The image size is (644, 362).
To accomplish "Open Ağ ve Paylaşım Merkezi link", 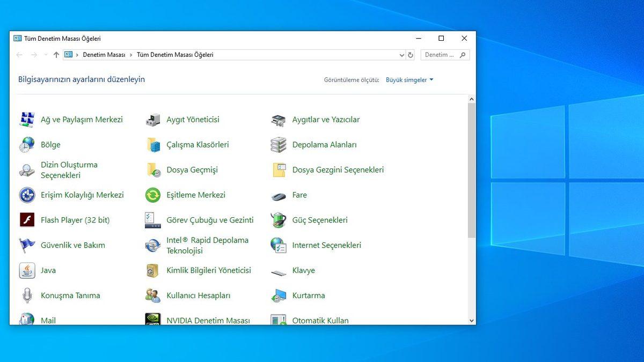I will 82,120.
